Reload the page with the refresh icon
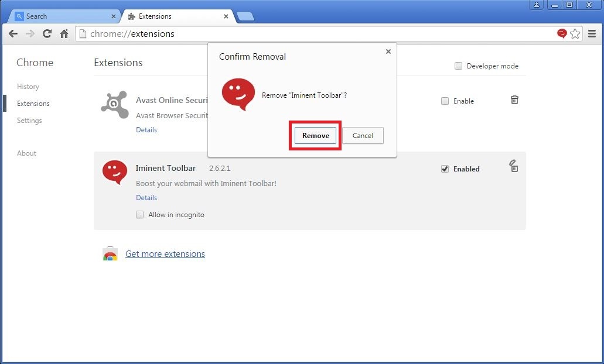 click(47, 34)
